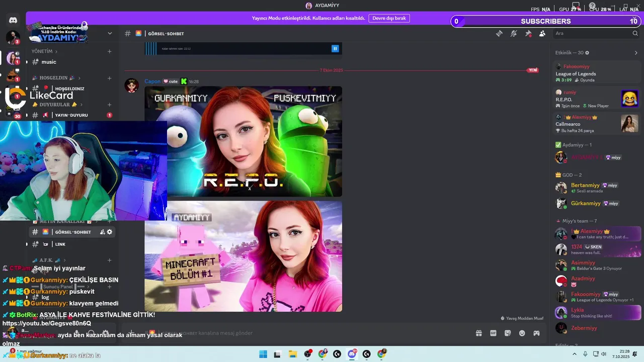
Task: Open volume icon in system tray
Action: (603, 354)
